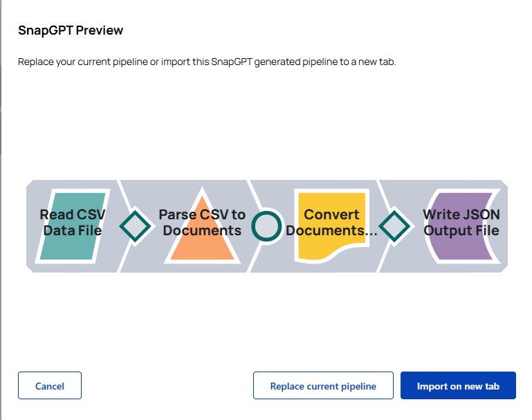Select the circle connector before Convert Documents

coord(266,226)
